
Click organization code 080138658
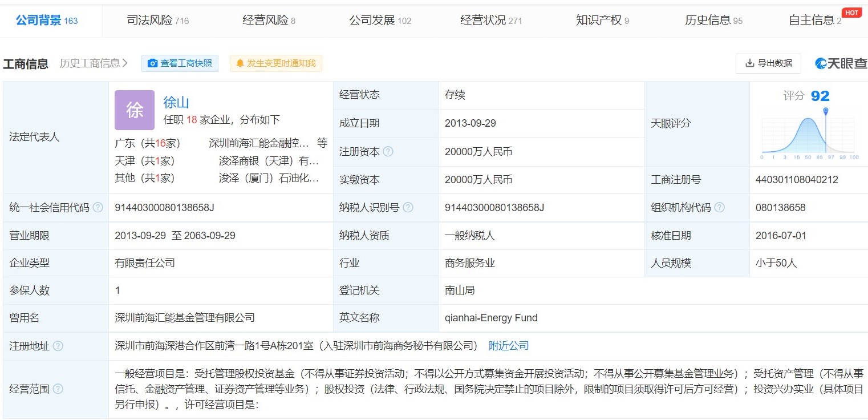coord(781,208)
